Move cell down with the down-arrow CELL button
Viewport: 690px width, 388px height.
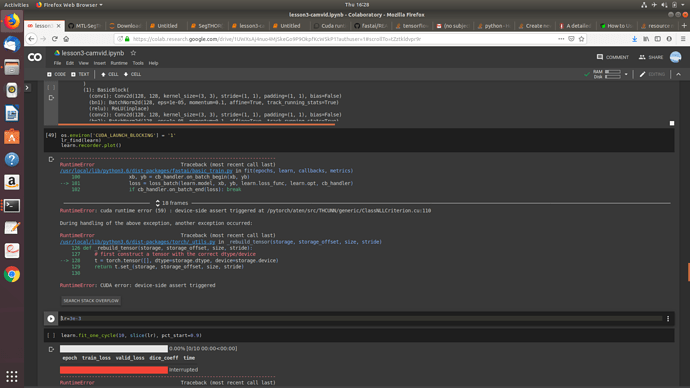pyautogui.click(x=132, y=74)
